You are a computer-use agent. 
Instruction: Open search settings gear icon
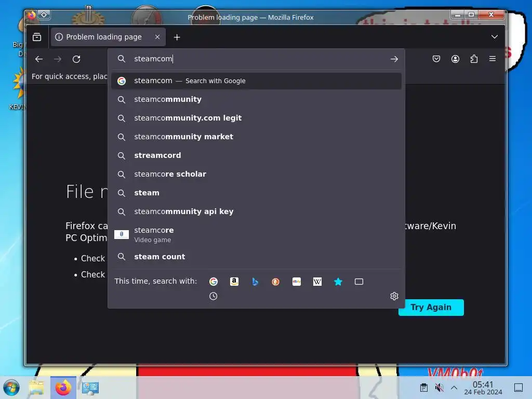(394, 296)
